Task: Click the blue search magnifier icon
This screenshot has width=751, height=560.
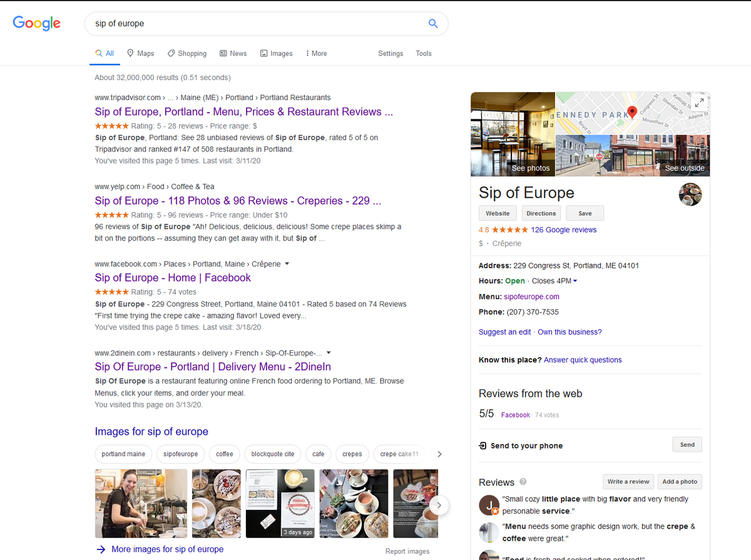Action: pyautogui.click(x=433, y=24)
